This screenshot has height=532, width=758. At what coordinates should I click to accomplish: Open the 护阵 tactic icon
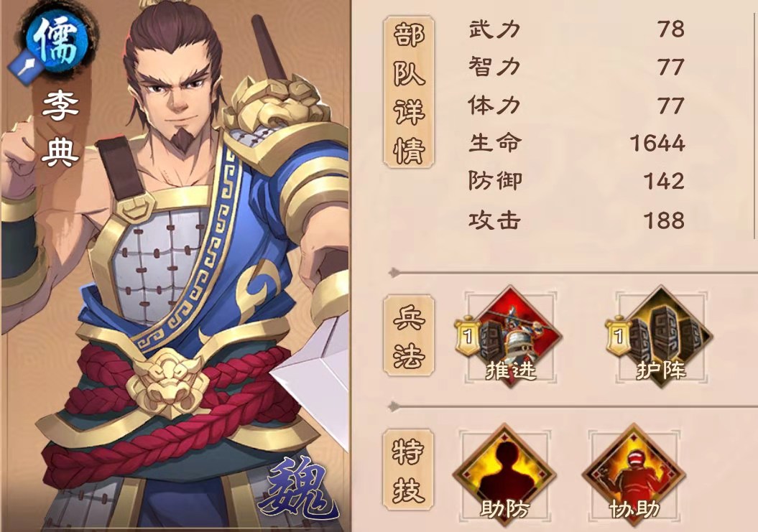661,337
